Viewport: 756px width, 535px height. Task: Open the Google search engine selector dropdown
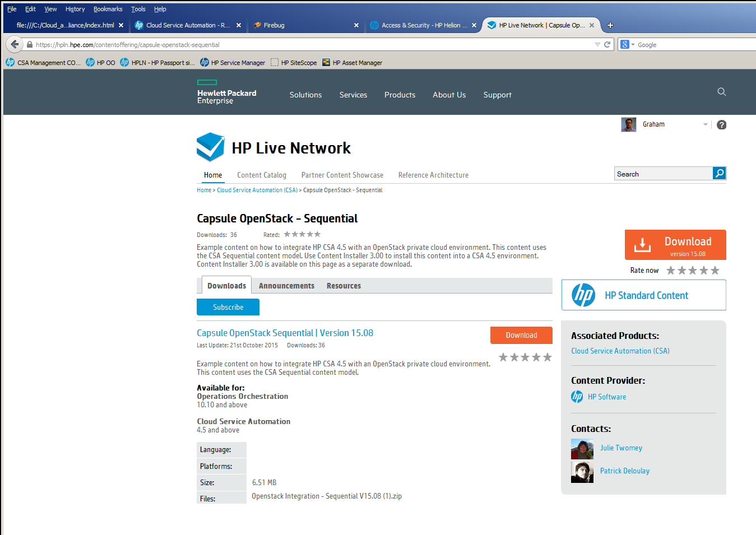(x=627, y=44)
